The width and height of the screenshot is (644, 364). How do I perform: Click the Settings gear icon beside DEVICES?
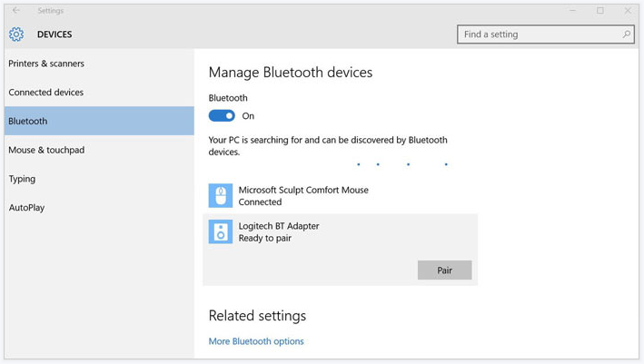(x=16, y=34)
